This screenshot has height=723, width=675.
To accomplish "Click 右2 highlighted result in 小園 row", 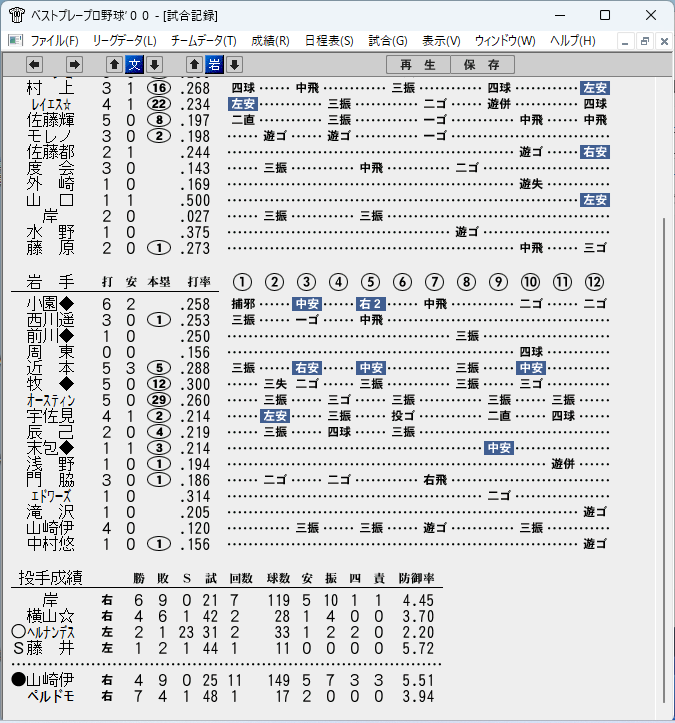I will 371,304.
